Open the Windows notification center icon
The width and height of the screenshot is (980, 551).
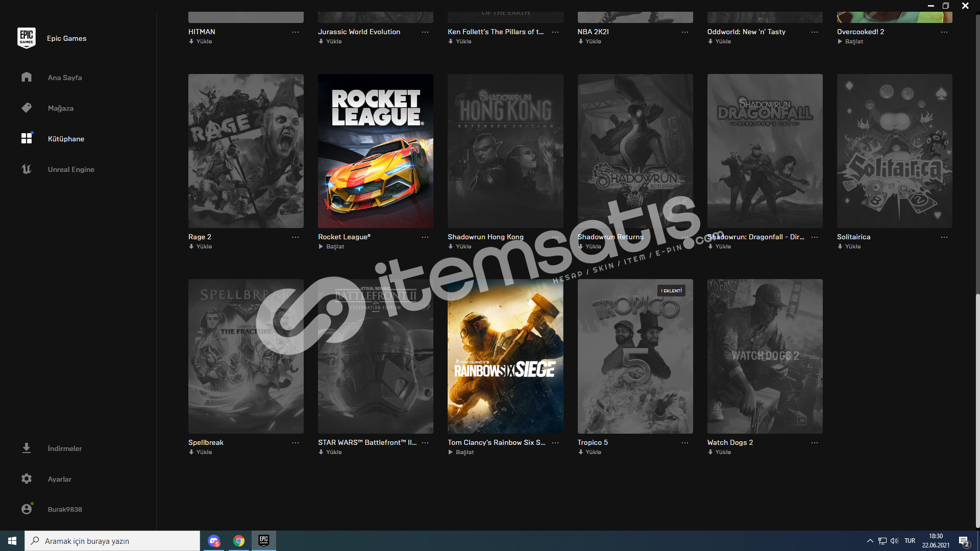tap(964, 541)
